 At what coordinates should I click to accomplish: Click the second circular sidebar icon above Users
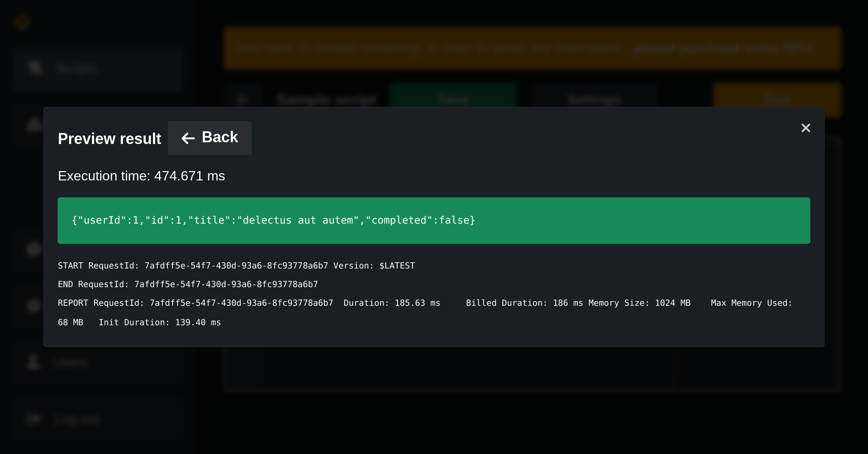(x=33, y=306)
